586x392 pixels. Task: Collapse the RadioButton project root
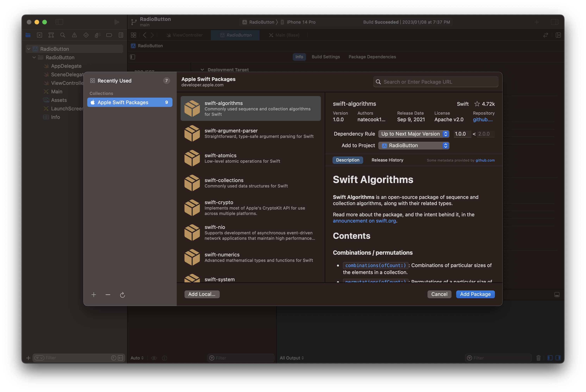pyautogui.click(x=29, y=49)
